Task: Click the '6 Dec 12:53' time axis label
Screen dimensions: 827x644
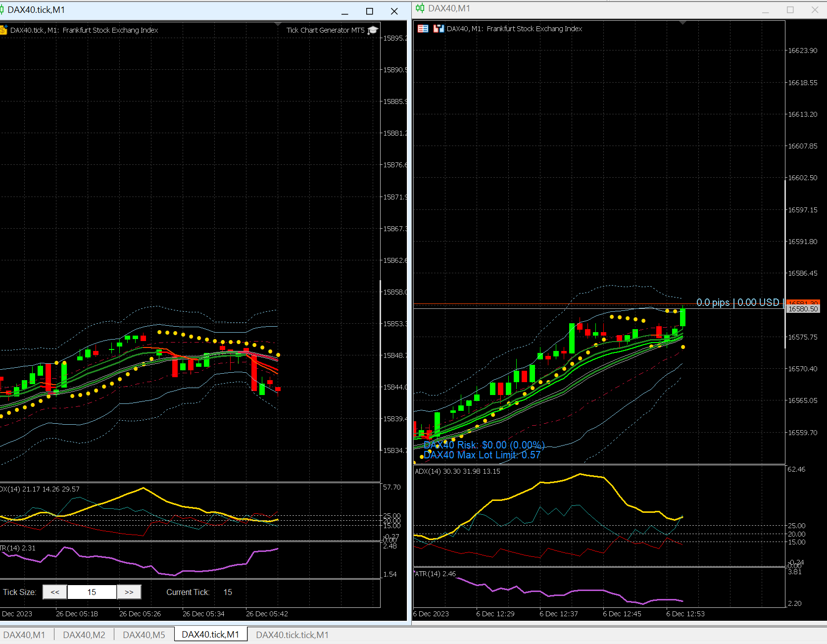Action: click(x=685, y=614)
